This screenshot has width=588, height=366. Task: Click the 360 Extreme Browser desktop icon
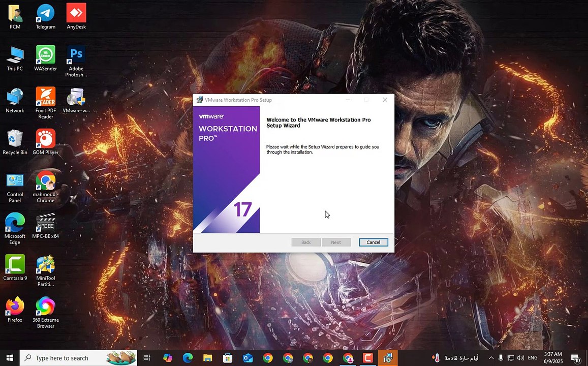45,307
